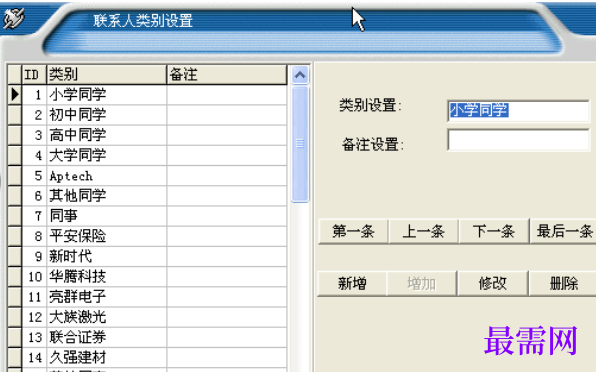This screenshot has height=372, width=596.
Task: Click the 新增 button
Action: click(x=352, y=283)
